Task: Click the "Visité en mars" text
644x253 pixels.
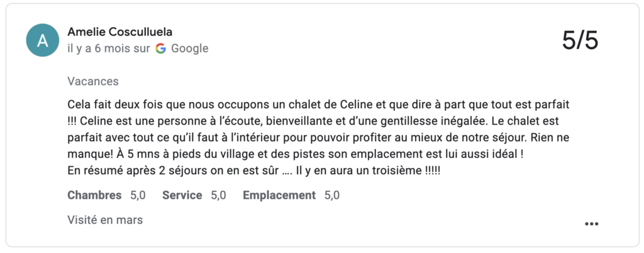Action: [105, 220]
